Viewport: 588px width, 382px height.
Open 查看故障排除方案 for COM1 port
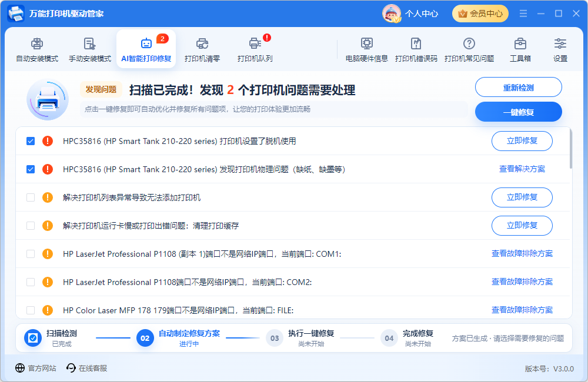tap(522, 254)
